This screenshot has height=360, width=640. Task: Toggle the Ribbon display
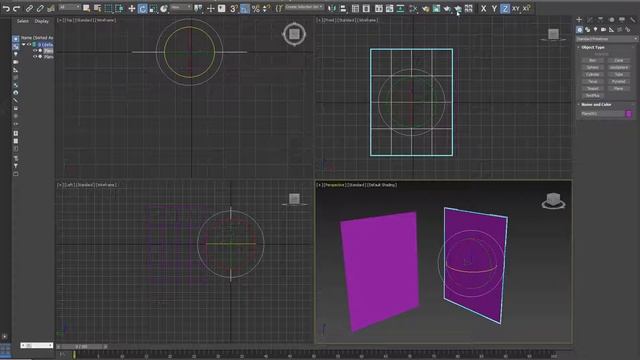click(x=379, y=9)
